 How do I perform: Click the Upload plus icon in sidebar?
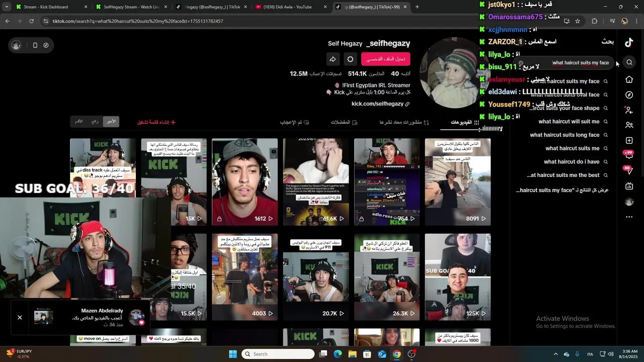tap(629, 140)
